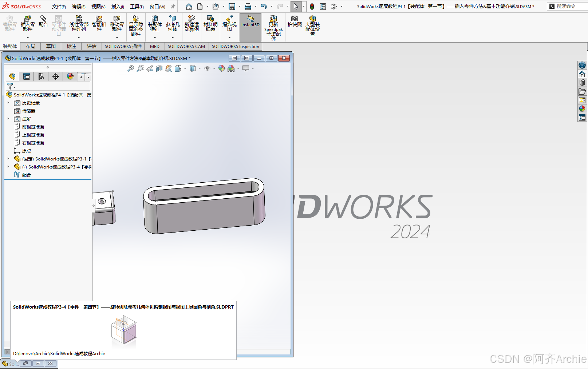This screenshot has width=588, height=369.
Task: Expand the 历史记录 tree node
Action: point(8,103)
